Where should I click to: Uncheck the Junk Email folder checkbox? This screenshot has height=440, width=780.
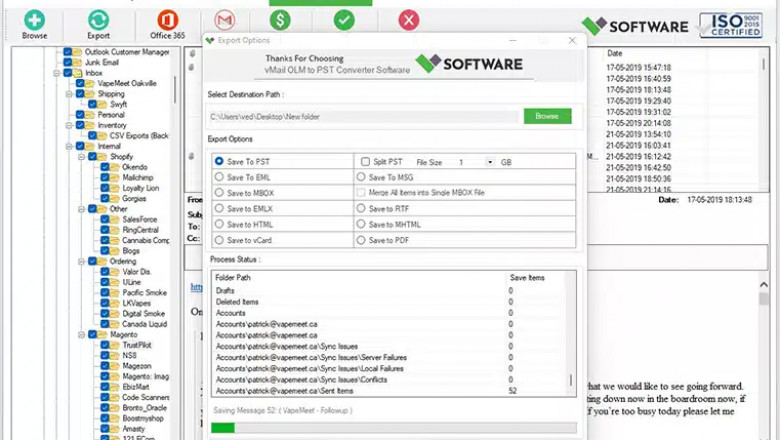tap(68, 63)
